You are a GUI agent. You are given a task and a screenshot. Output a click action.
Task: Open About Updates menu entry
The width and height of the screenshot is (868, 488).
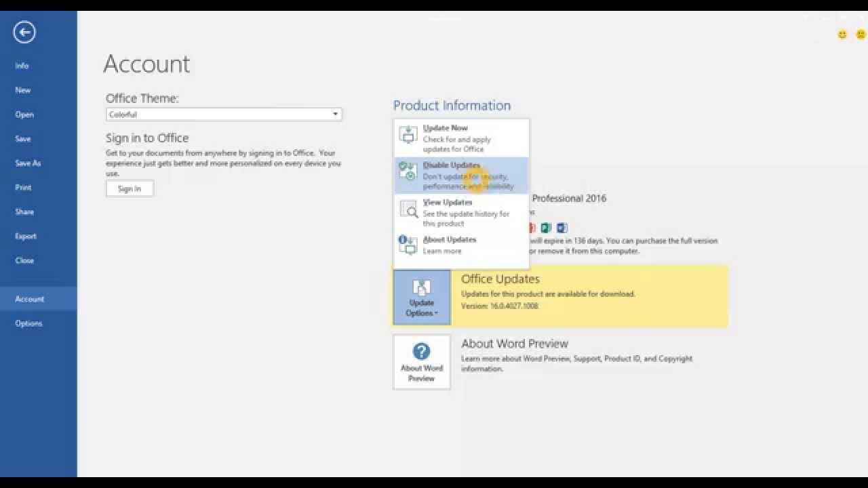tap(461, 245)
